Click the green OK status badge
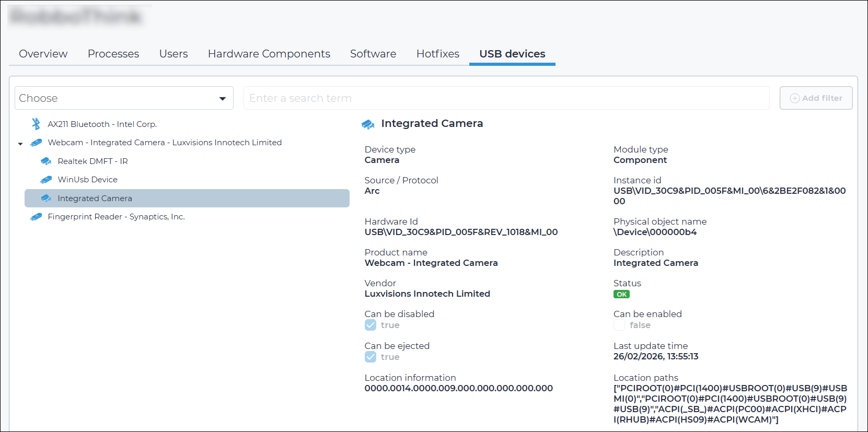Image resolution: width=868 pixels, height=432 pixels. pyautogui.click(x=621, y=294)
